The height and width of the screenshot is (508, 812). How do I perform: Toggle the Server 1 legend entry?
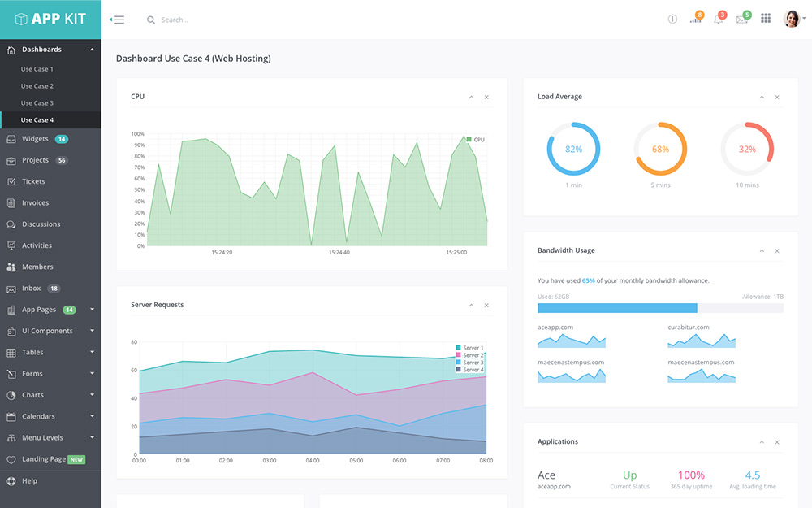[469, 348]
